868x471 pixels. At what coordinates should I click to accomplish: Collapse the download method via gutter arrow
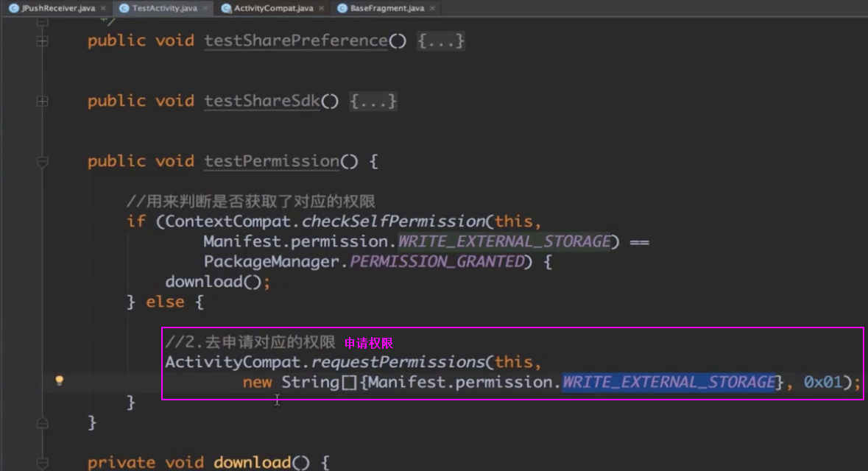coord(42,463)
